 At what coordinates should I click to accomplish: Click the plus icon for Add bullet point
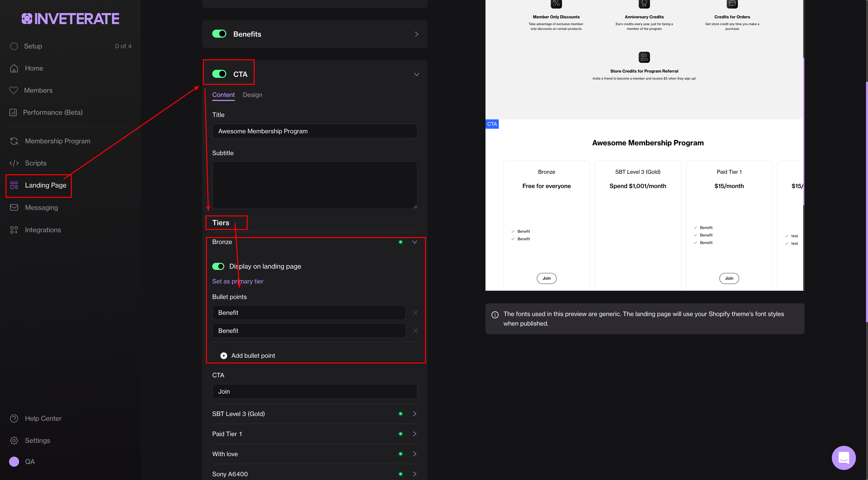click(x=223, y=356)
